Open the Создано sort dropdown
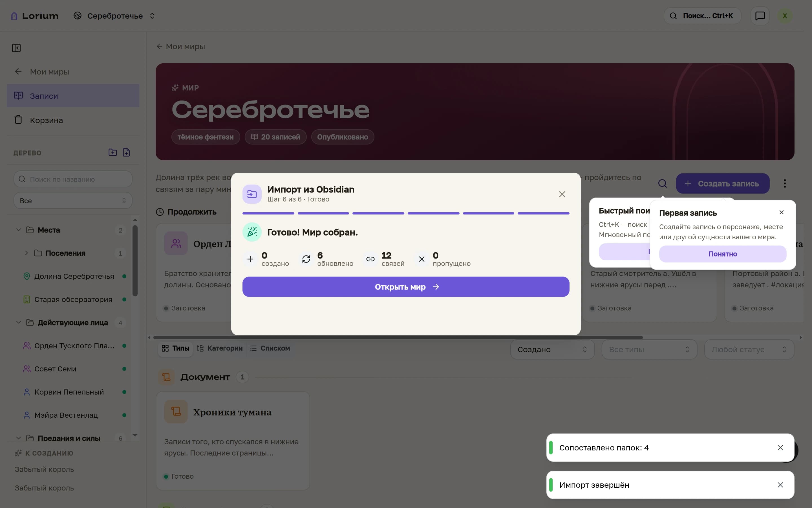Viewport: 812px width, 508px height. click(552, 349)
